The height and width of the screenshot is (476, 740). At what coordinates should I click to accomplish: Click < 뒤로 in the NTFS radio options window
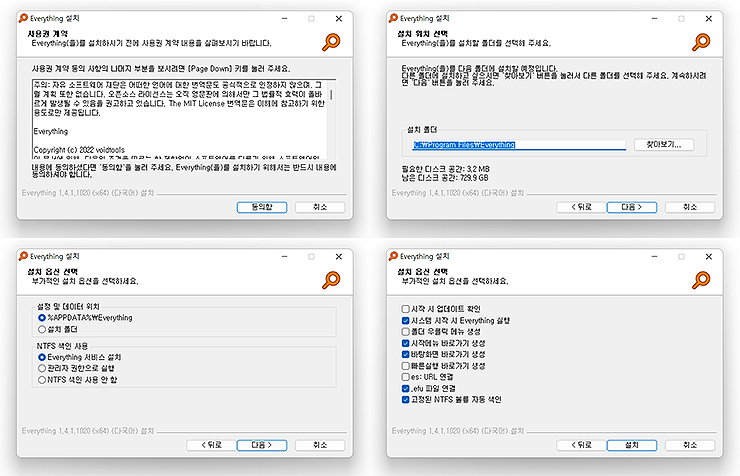click(211, 445)
